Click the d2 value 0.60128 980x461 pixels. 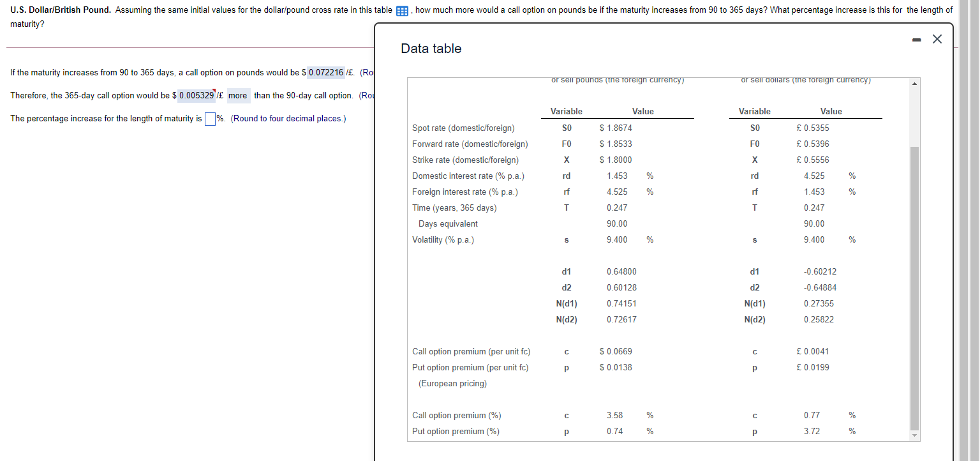click(621, 288)
